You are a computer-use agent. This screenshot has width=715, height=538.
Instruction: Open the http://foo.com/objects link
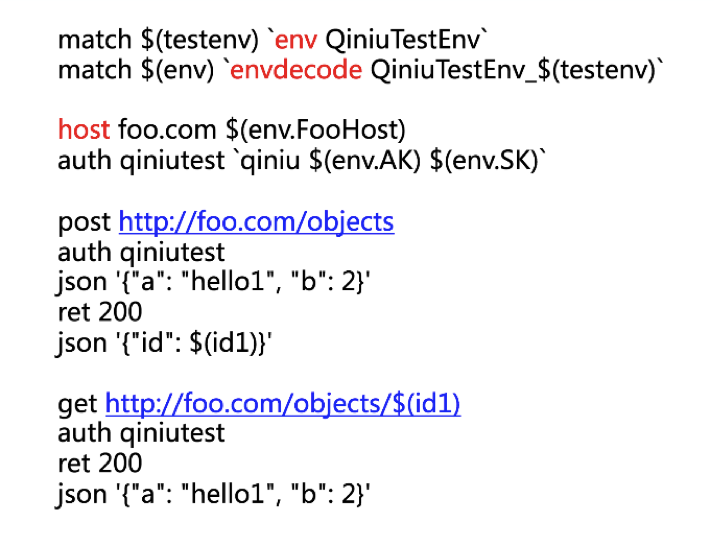[256, 222]
